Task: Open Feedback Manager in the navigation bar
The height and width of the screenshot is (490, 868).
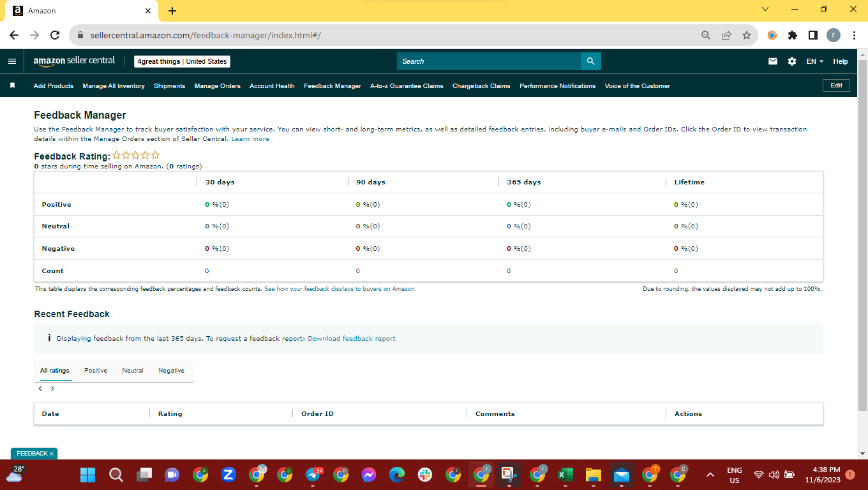Action: coord(333,86)
